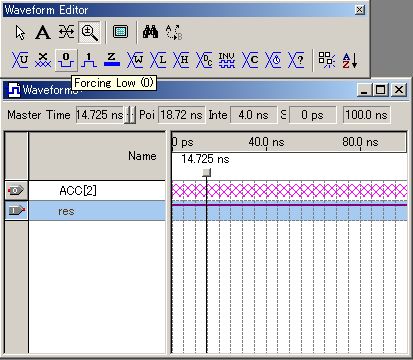Activate the Zoom magnifier tool

pos(89,32)
